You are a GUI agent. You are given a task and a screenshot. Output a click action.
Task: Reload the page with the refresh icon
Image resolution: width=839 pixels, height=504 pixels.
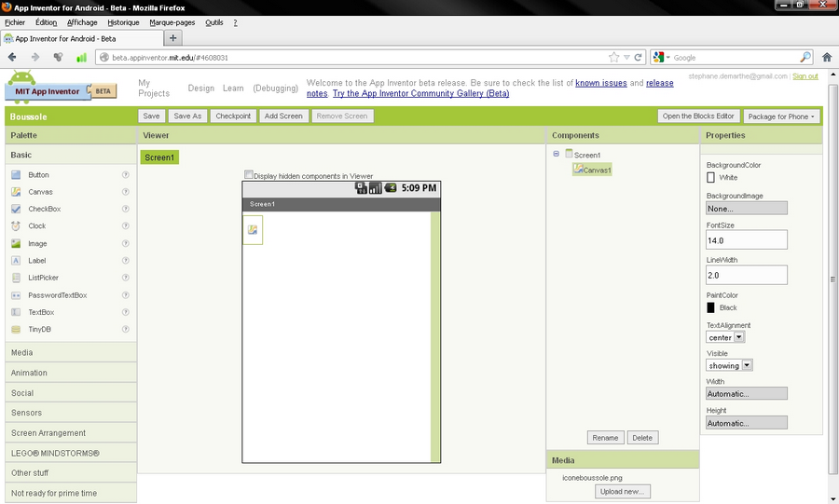[x=638, y=57]
